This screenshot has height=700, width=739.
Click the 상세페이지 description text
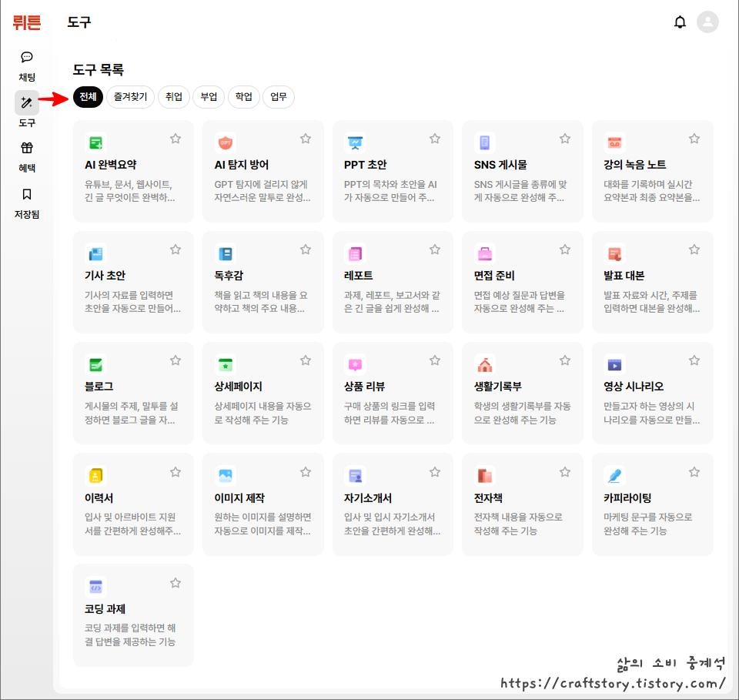(x=262, y=413)
